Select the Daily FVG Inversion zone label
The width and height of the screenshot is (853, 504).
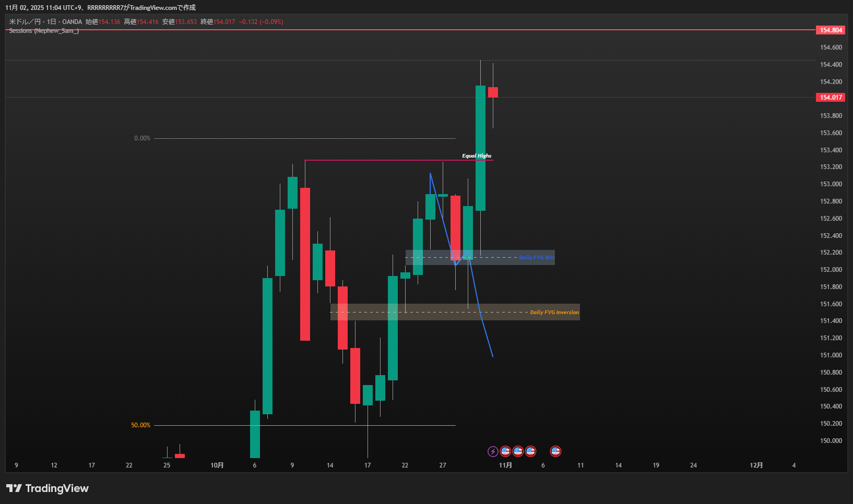(554, 313)
